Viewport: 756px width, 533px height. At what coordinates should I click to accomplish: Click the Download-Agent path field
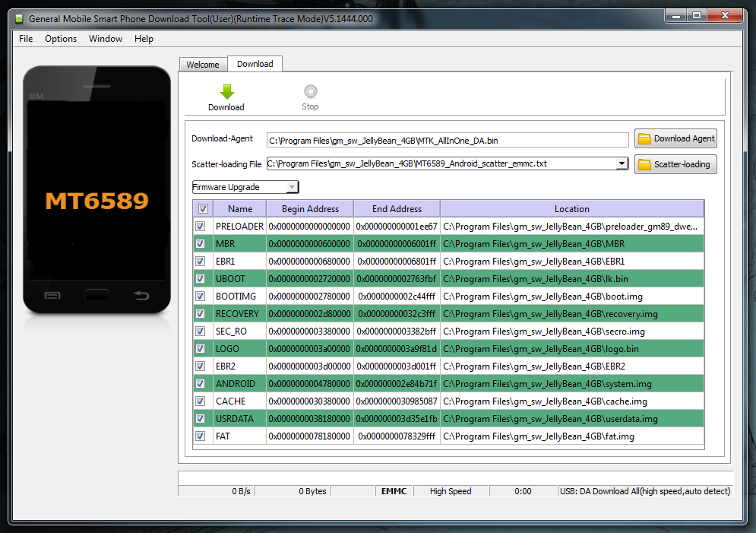[448, 141]
